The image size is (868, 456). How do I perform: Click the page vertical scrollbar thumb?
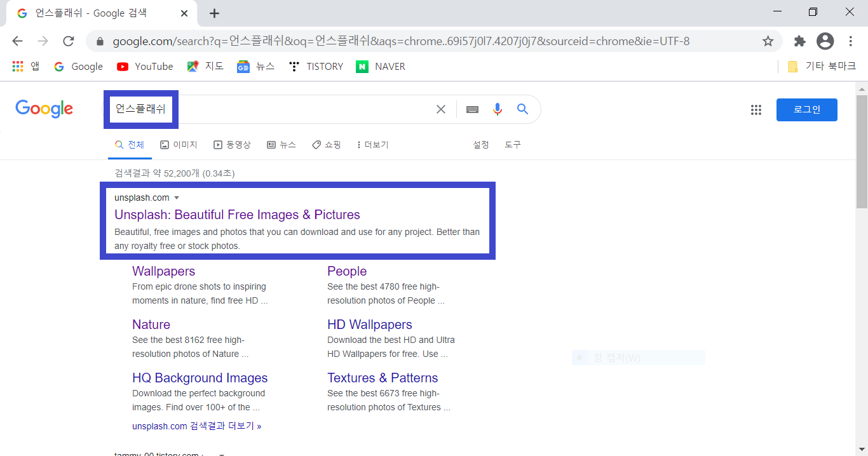[x=862, y=152]
